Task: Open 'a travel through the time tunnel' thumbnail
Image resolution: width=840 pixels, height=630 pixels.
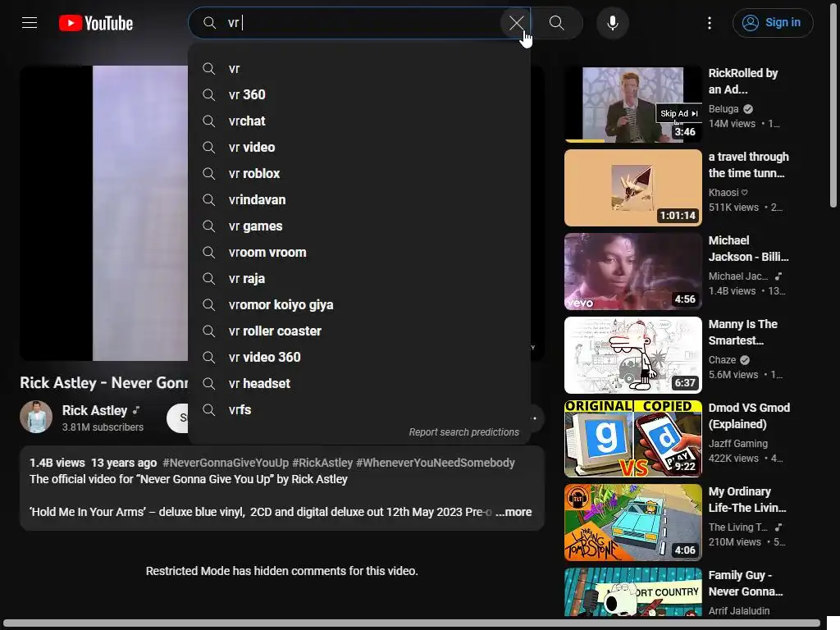Action: tap(633, 188)
